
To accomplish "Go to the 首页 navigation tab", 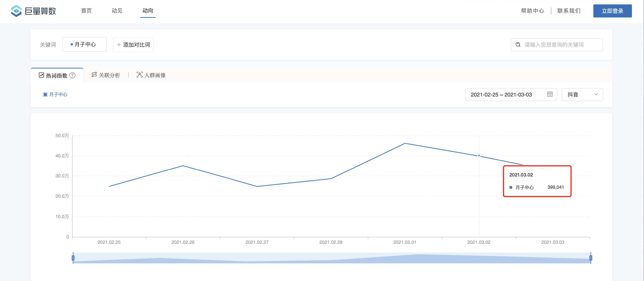I will pyautogui.click(x=87, y=11).
